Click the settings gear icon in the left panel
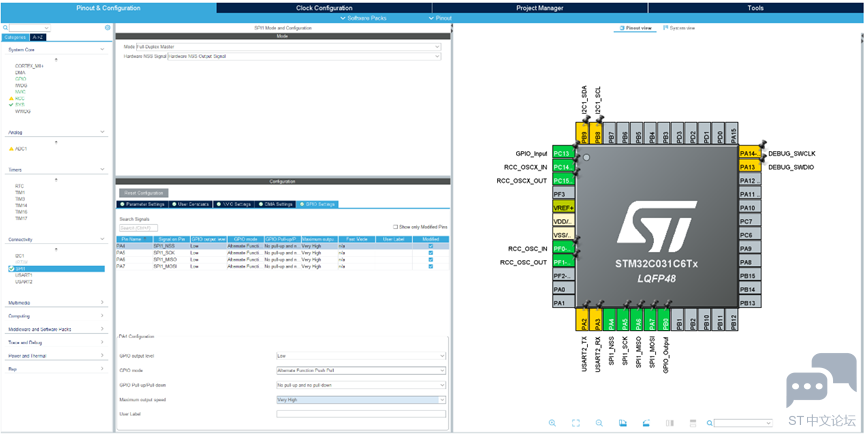This screenshot has height=436, width=865. (x=108, y=27)
